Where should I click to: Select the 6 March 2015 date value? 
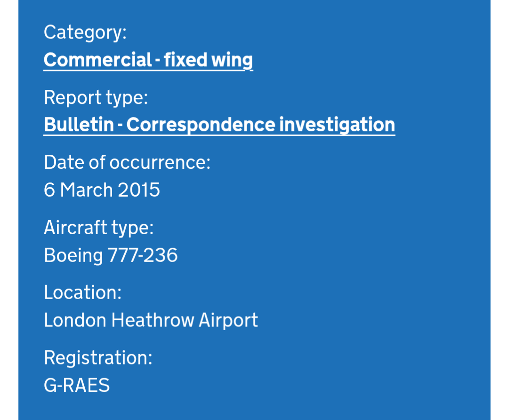point(102,190)
